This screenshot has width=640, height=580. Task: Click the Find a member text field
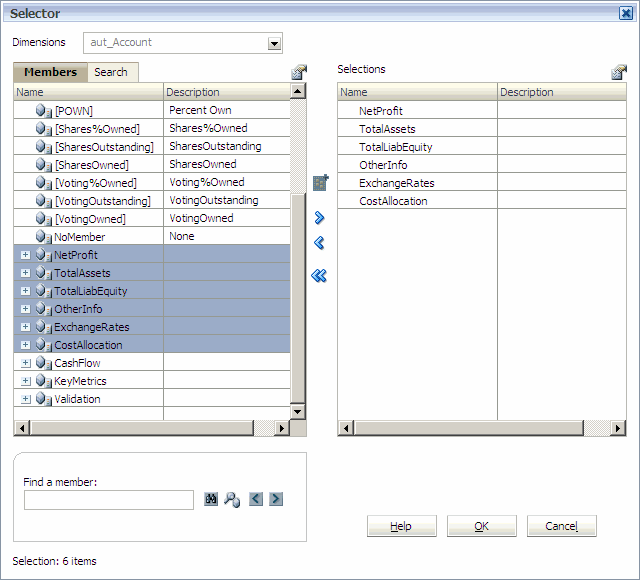pyautogui.click(x=109, y=500)
